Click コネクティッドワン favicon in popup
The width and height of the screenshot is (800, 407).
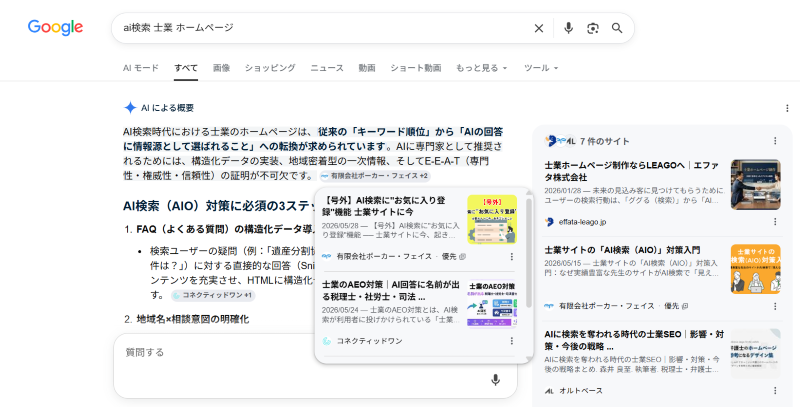coord(327,341)
